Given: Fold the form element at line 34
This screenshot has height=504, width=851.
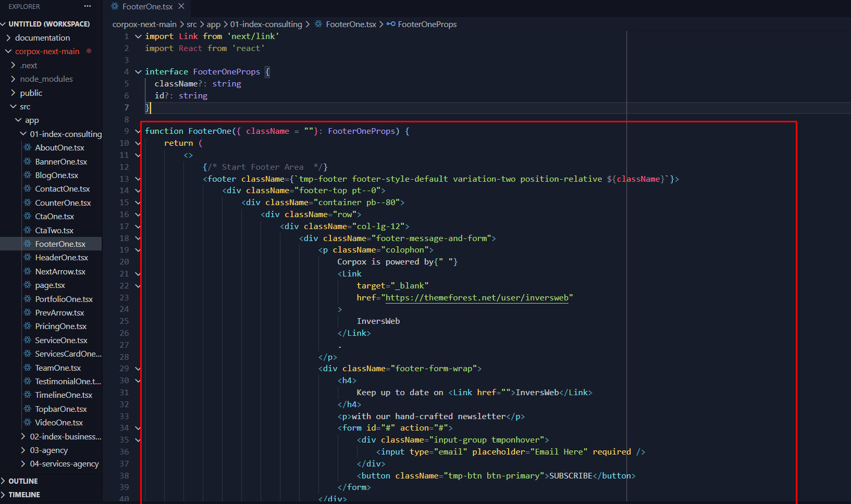Looking at the screenshot, I should point(138,428).
